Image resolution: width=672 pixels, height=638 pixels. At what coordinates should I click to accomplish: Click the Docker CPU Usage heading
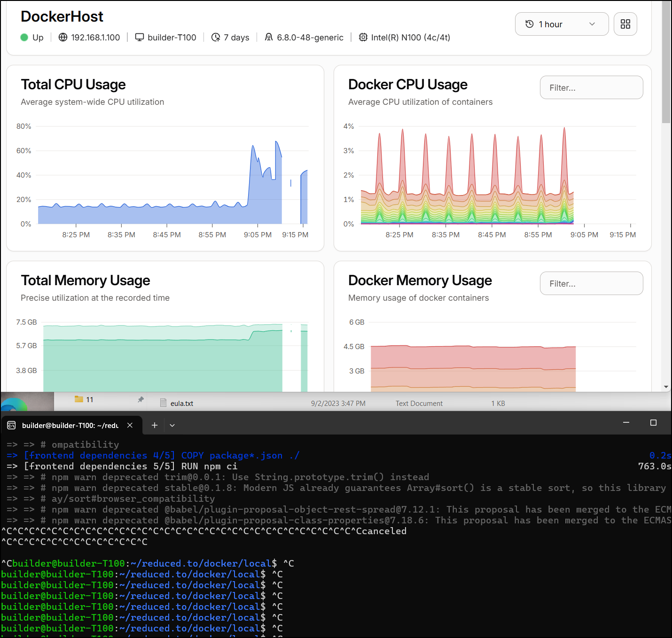pos(408,85)
